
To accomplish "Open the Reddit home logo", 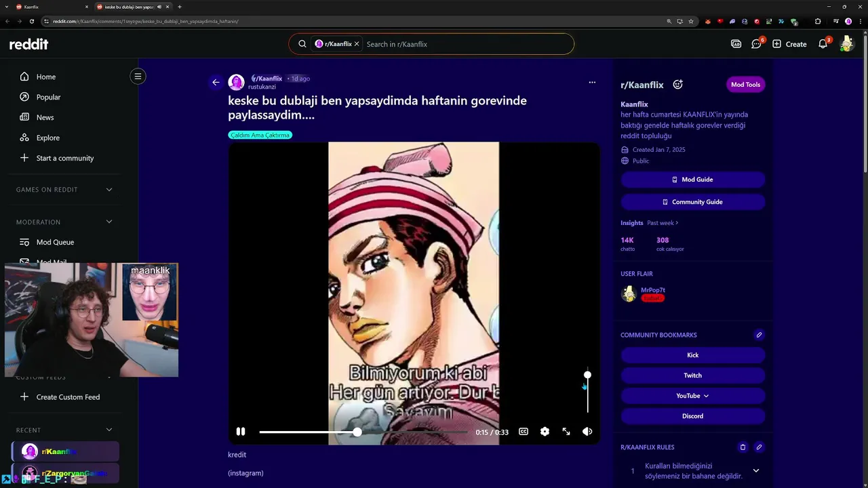I will (x=28, y=44).
